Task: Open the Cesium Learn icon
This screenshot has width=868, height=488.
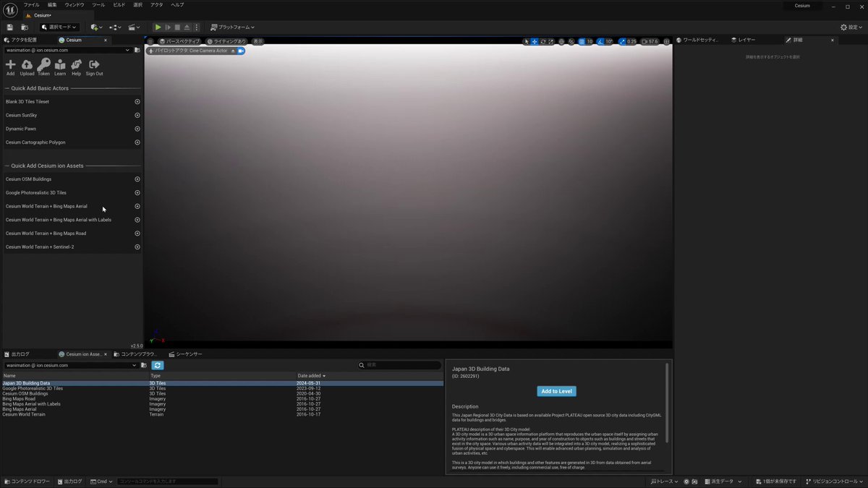Action: (x=60, y=67)
